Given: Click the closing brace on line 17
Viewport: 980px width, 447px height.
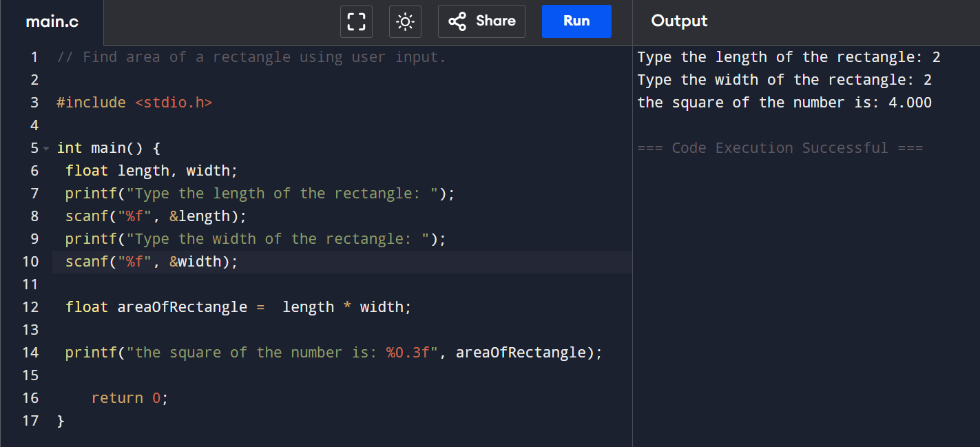Looking at the screenshot, I should tap(61, 421).
